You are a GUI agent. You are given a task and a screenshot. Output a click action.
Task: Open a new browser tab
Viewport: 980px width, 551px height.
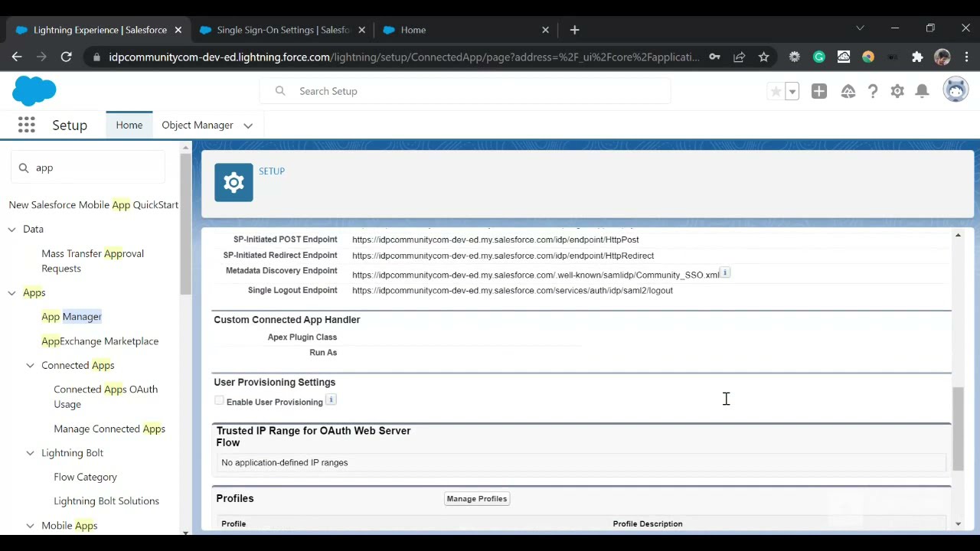click(x=574, y=30)
